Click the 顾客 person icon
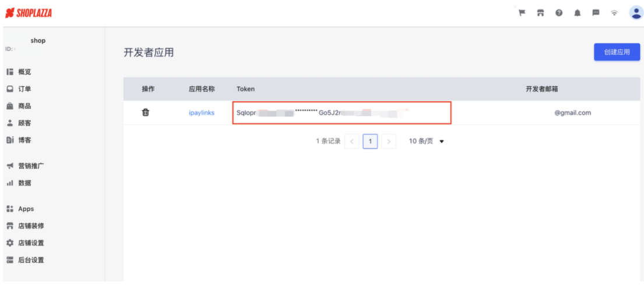 pos(10,123)
